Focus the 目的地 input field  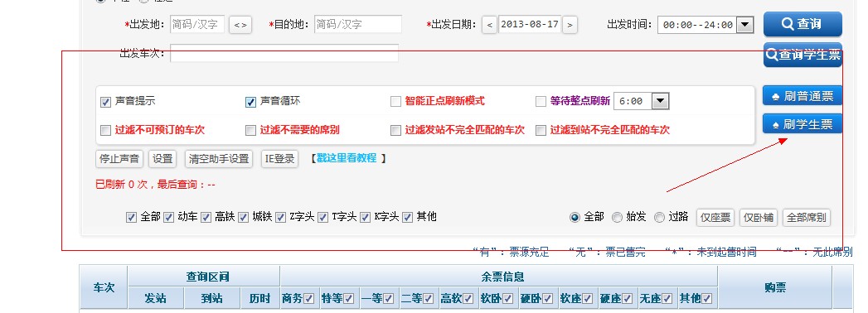pyautogui.click(x=358, y=24)
